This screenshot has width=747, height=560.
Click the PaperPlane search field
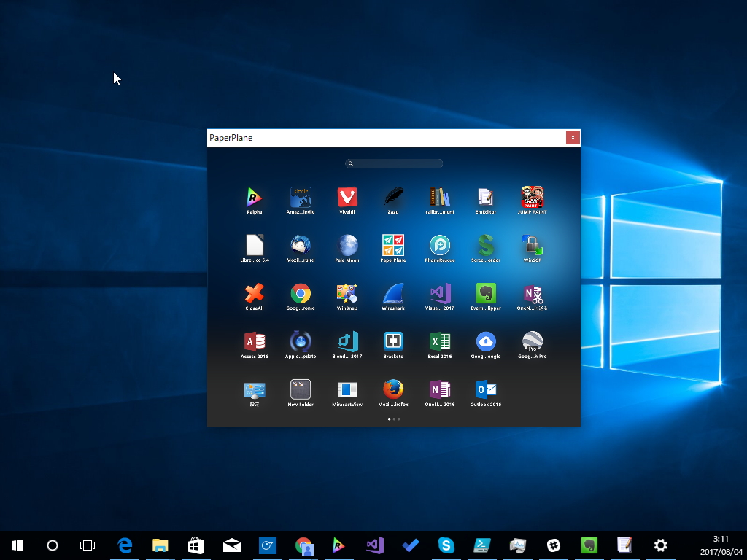point(394,163)
